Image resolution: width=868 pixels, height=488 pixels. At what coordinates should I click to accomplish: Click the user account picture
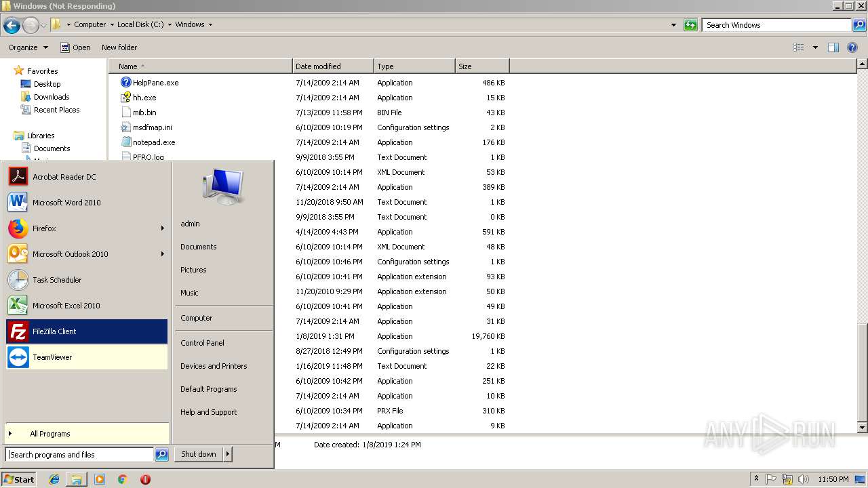(223, 186)
